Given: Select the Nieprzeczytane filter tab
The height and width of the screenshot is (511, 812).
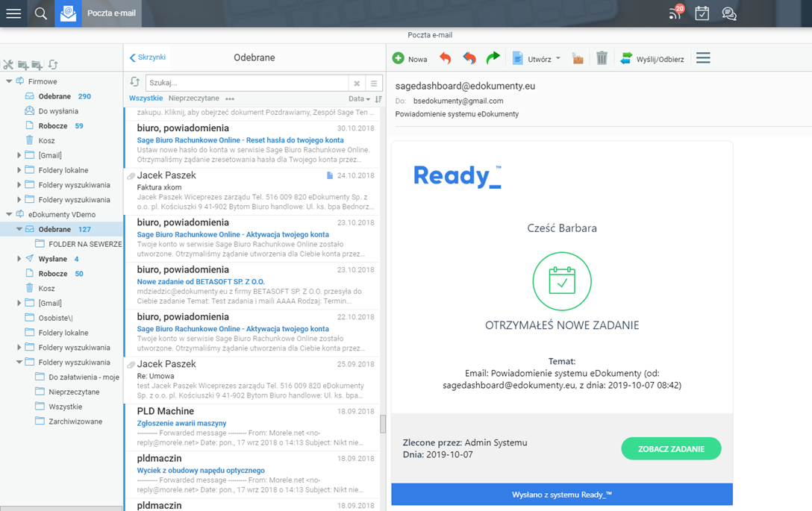Looking at the screenshot, I should click(194, 98).
